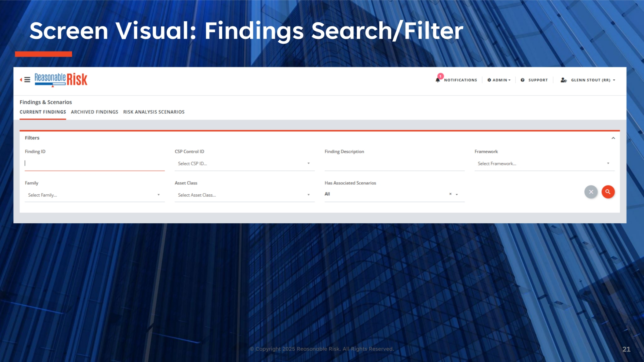Click the Reasonable Risk logo
Viewport: 644px width, 362px height.
61,80
